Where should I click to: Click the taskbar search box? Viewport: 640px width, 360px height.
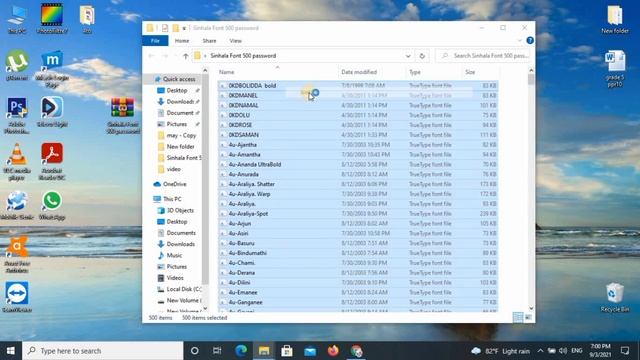[102, 351]
